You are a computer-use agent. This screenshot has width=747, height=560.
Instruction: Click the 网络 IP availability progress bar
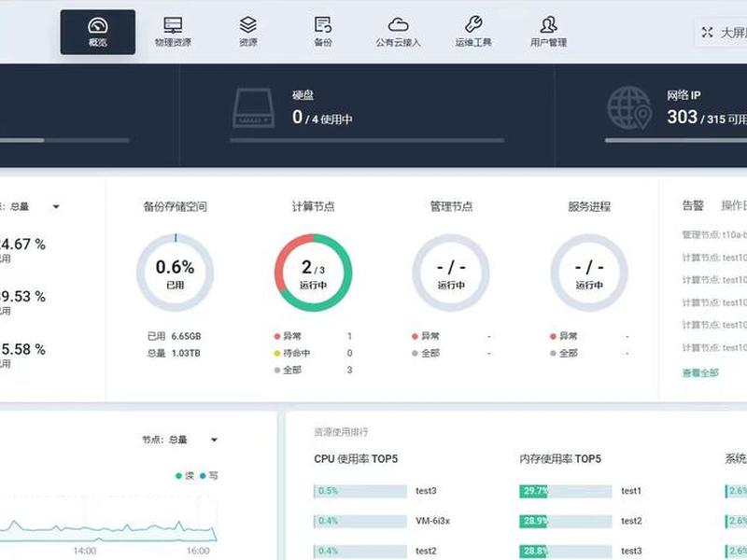[x=675, y=141]
